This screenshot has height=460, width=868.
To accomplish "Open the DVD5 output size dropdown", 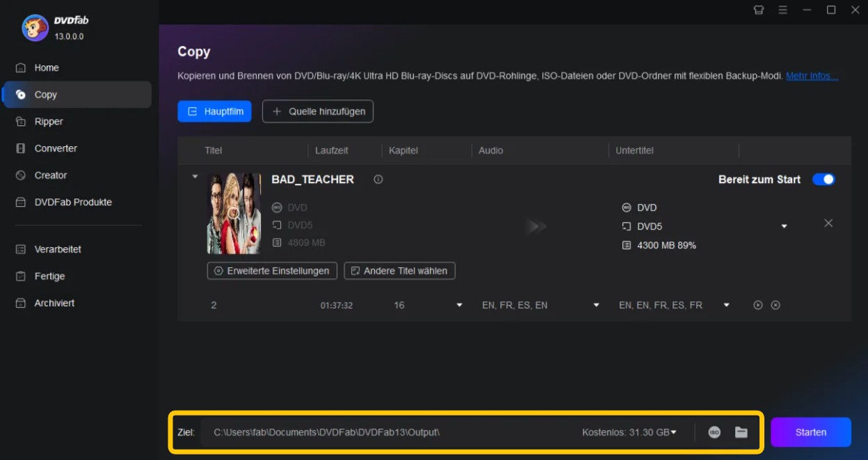I will (x=785, y=227).
